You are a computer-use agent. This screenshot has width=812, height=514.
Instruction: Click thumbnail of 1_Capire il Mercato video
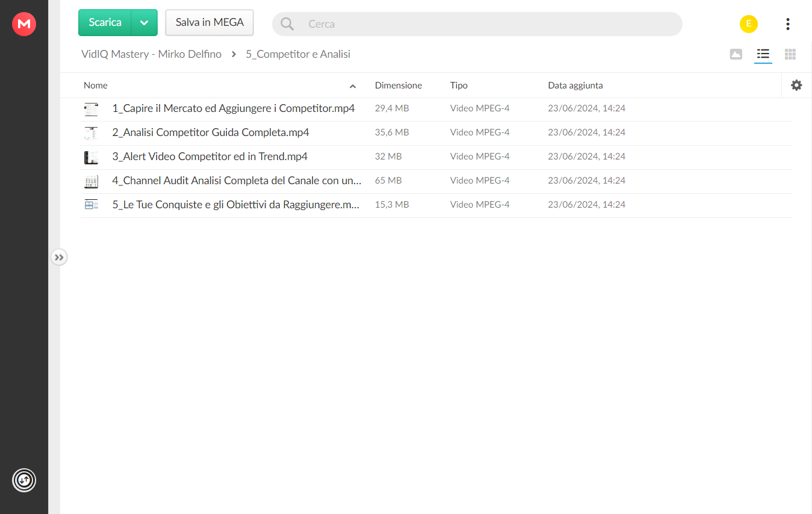[91, 109]
